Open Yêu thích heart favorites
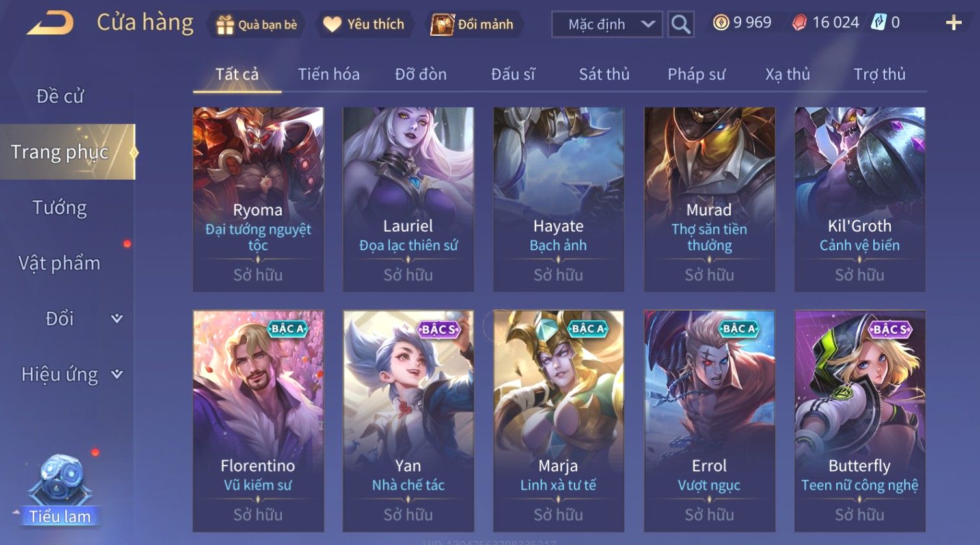980x545 pixels. [332, 25]
